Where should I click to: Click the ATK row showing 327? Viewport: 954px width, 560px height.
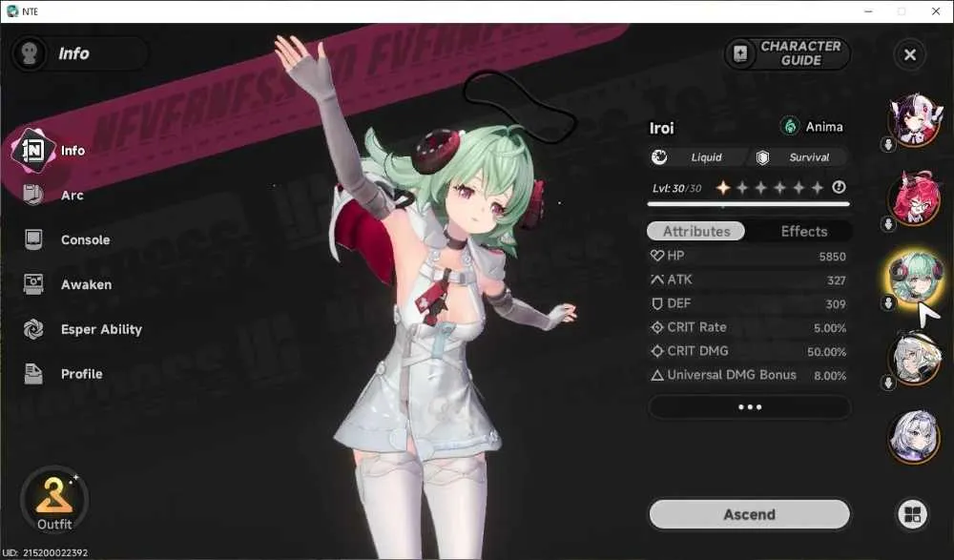[x=748, y=280]
